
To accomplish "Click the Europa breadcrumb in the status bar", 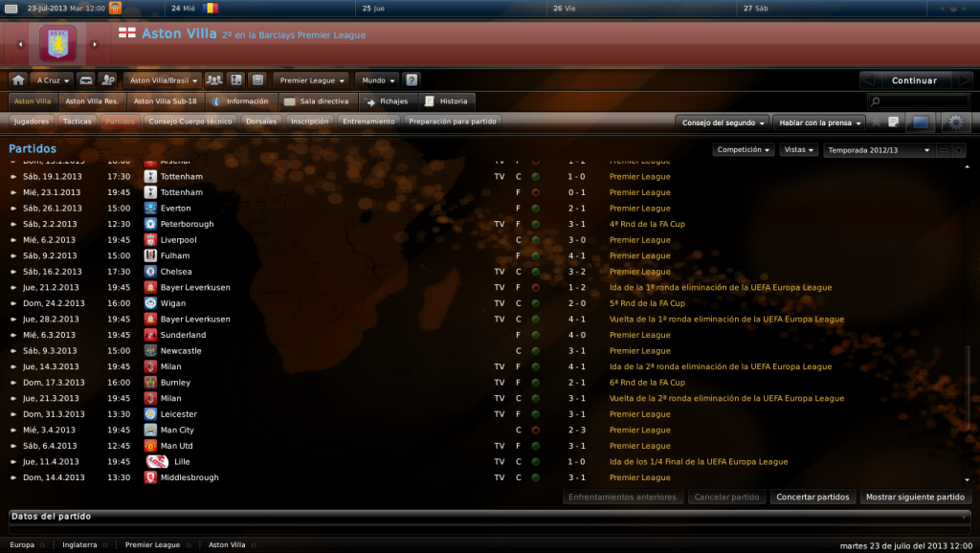I will 22,545.
